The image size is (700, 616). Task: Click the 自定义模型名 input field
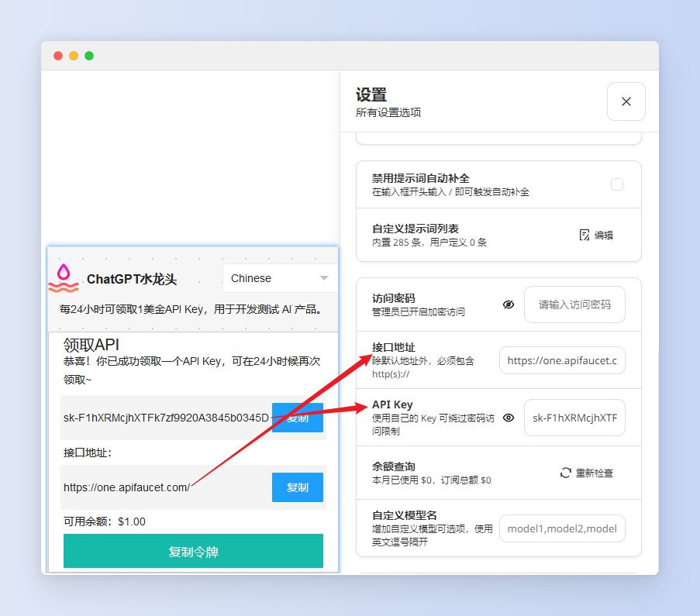[x=562, y=528]
